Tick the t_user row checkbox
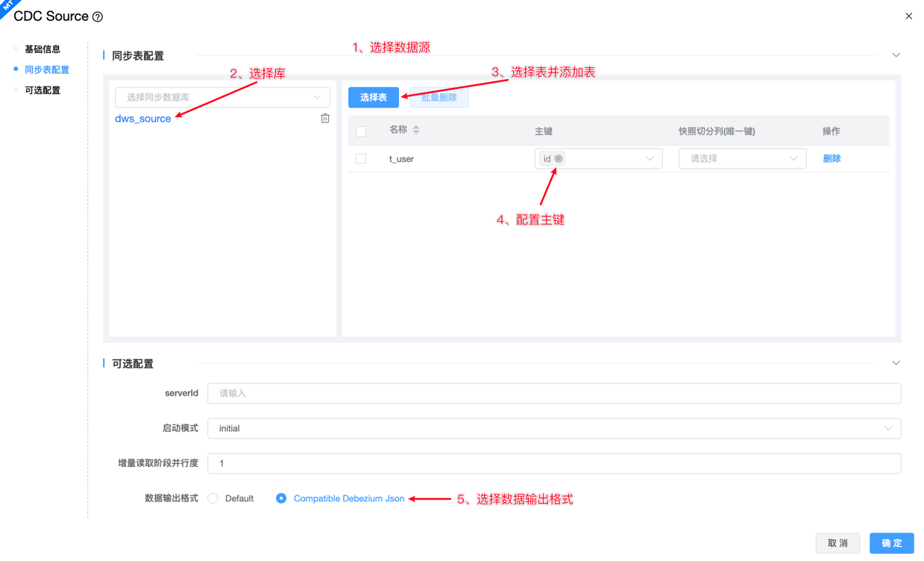924x561 pixels. 361,159
